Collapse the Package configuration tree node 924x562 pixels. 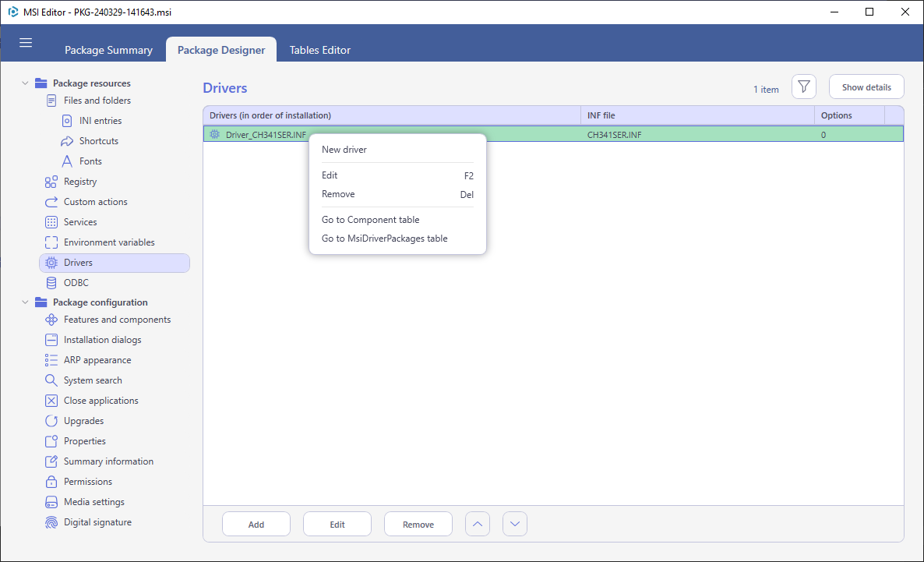coord(25,302)
